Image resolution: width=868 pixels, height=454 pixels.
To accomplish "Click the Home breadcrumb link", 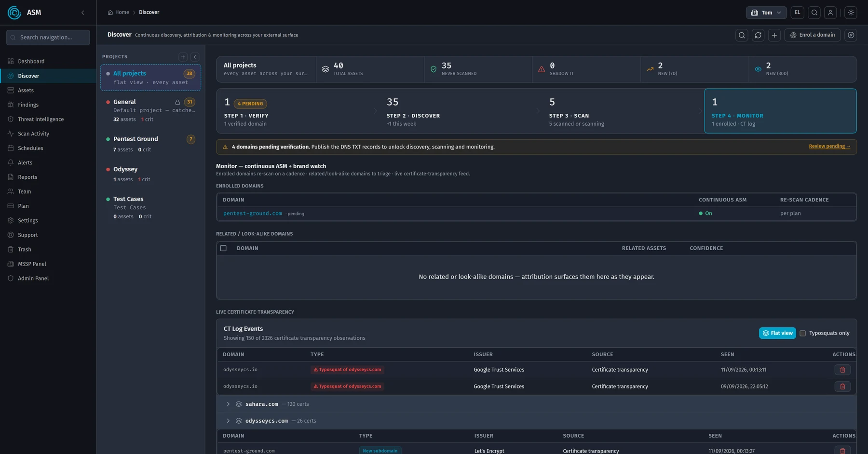I will 119,13.
